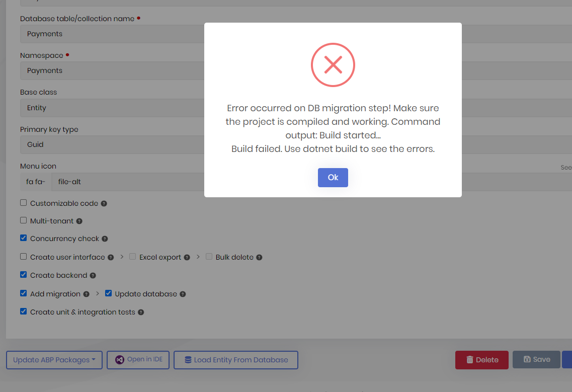This screenshot has width=572, height=392.
Task: Expand the Update ABP Packages dropdown
Action: (x=54, y=360)
